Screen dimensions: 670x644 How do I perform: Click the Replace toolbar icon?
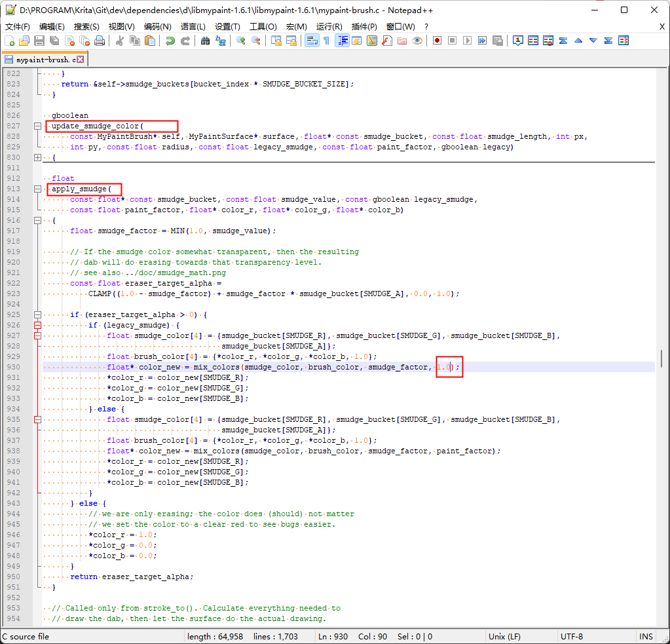point(221,41)
